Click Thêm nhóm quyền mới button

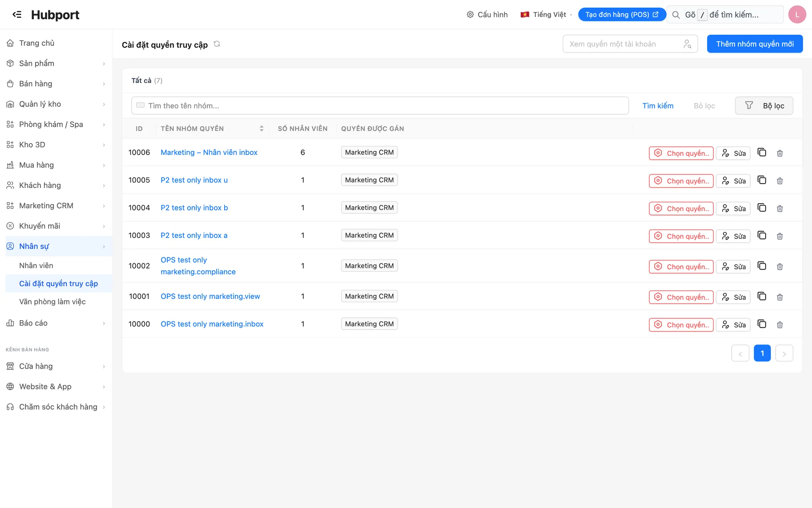(x=754, y=44)
